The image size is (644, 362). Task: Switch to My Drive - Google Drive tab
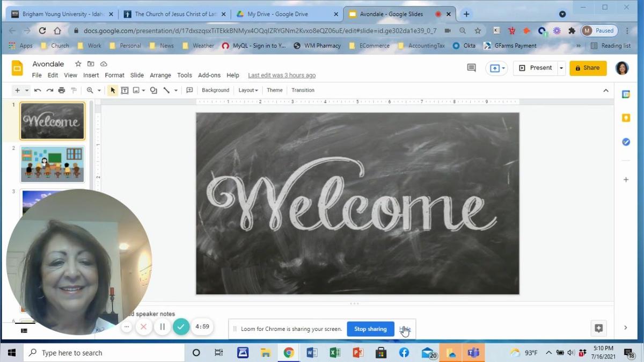pyautogui.click(x=287, y=14)
